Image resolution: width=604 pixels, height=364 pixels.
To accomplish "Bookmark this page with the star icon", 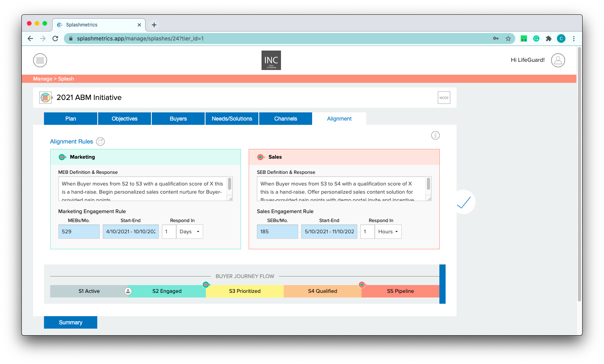I will click(x=508, y=38).
